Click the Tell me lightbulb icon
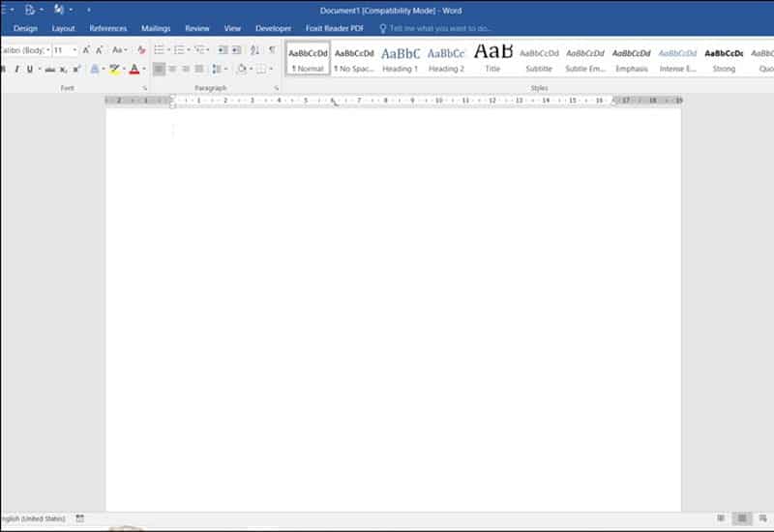Image resolution: width=774 pixels, height=532 pixels. click(382, 29)
